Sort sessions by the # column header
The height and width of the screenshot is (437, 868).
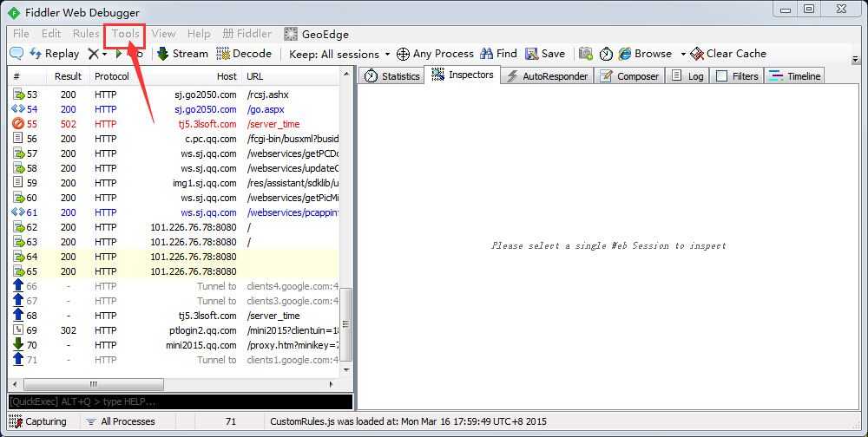[x=16, y=76]
